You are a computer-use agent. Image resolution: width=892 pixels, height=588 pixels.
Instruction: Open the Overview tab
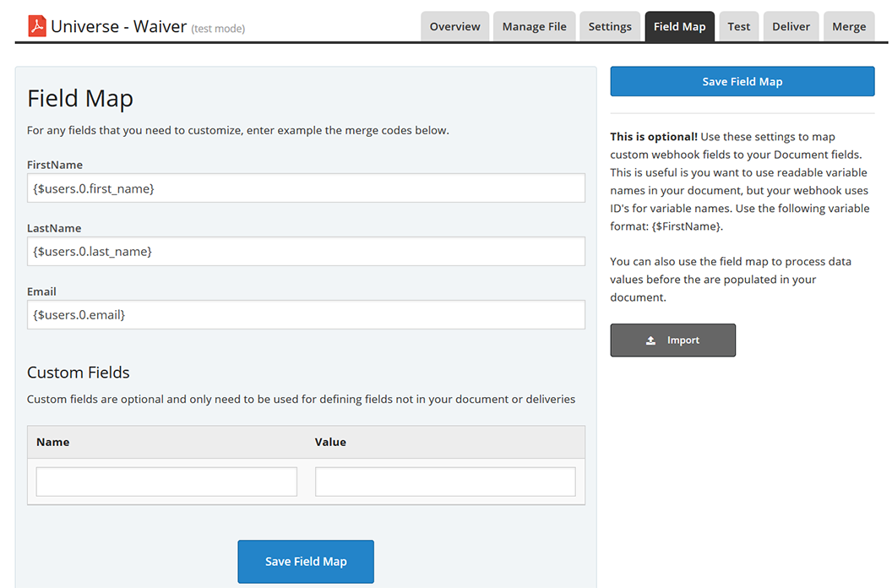click(454, 27)
